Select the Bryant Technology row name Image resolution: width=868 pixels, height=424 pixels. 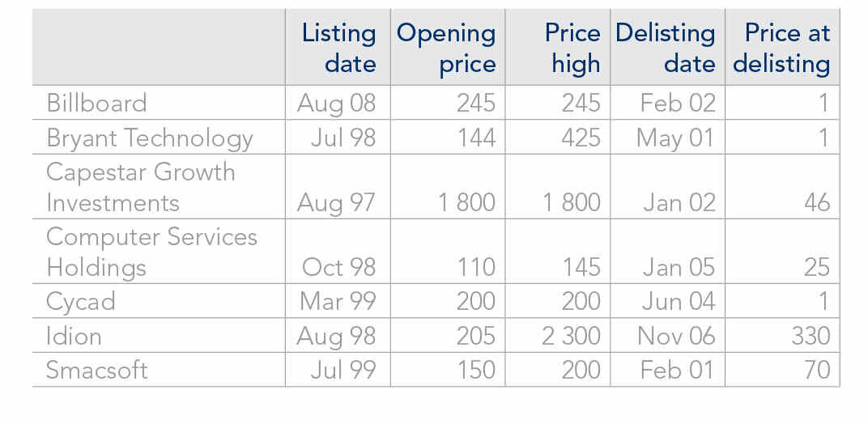pyautogui.click(x=150, y=138)
